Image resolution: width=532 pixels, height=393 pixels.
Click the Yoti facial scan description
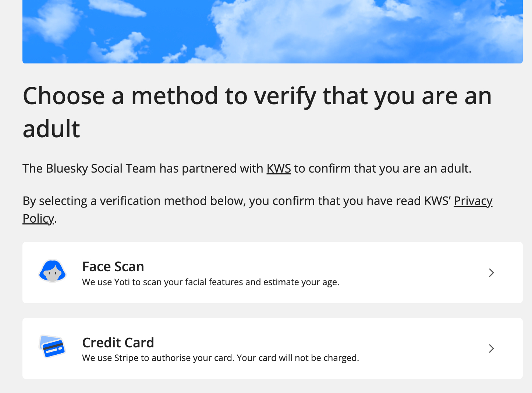pos(210,282)
